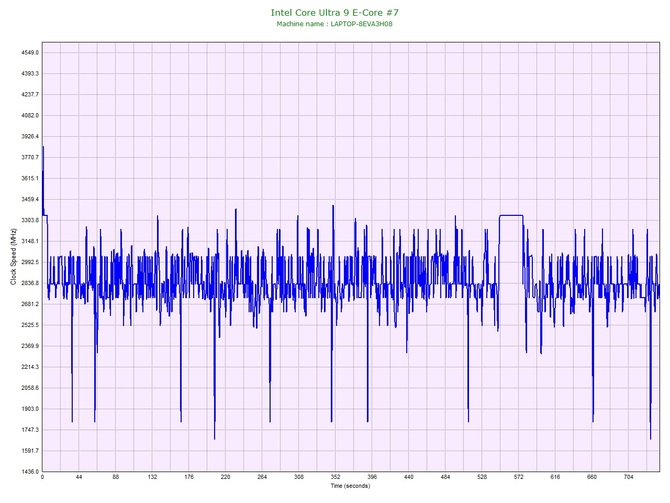Click the 2525.5 y-axis value
Image resolution: width=670 pixels, height=503 pixels.
(30, 325)
